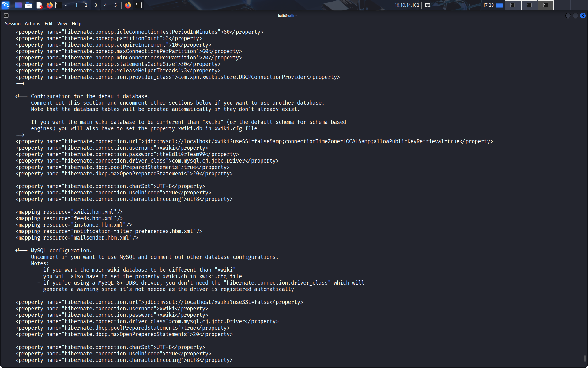The image size is (588, 368).
Task: Launch the text editor panel icon
Action: (39, 5)
